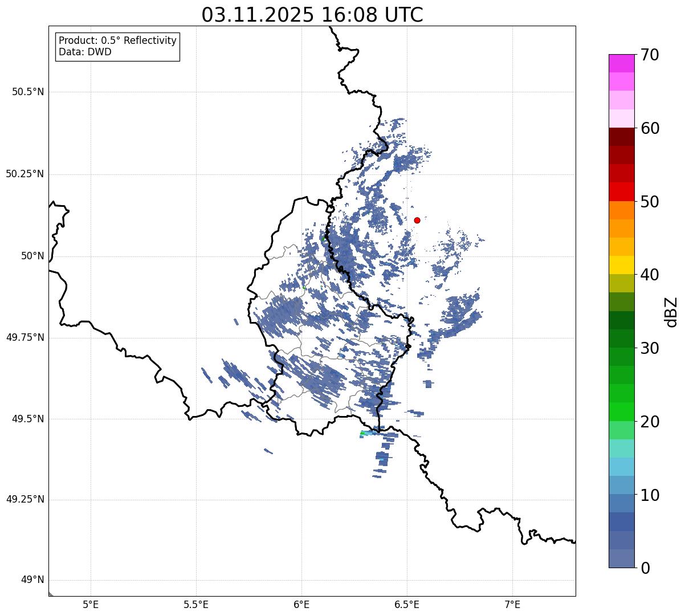Click the colorbar tick label 0
Viewport: 685px width, 616px height.
[x=645, y=568]
